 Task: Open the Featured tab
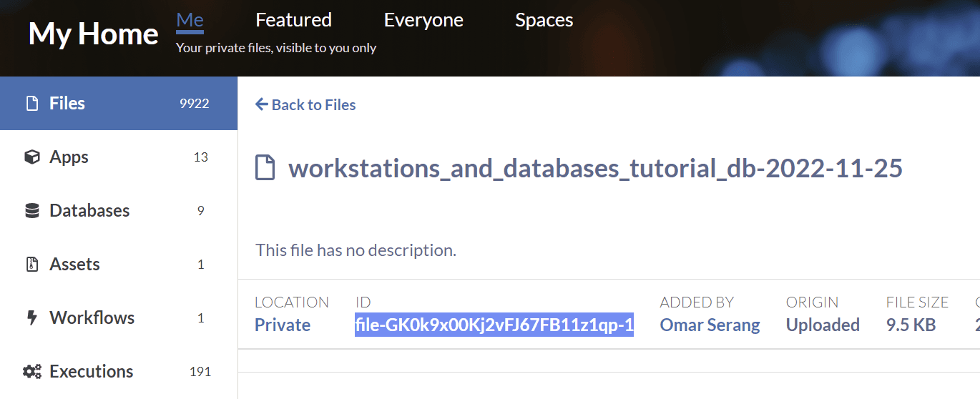pyautogui.click(x=293, y=20)
